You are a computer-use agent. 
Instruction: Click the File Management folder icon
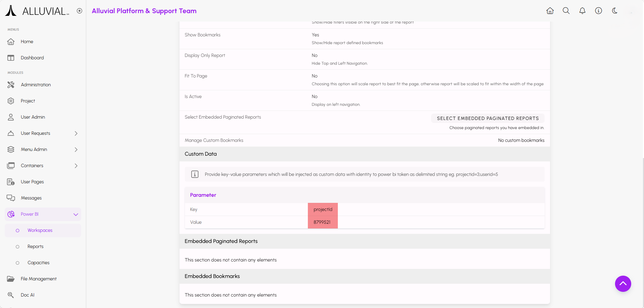(x=11, y=279)
